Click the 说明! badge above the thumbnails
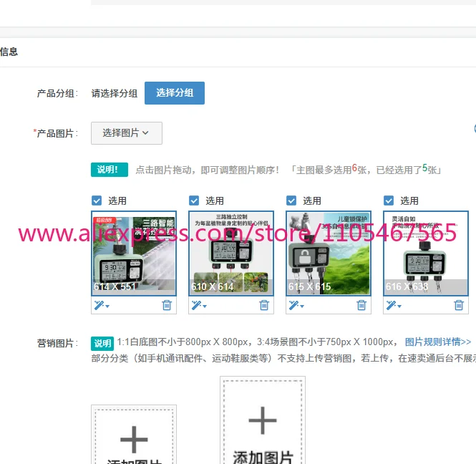The height and width of the screenshot is (464, 476). coord(110,170)
